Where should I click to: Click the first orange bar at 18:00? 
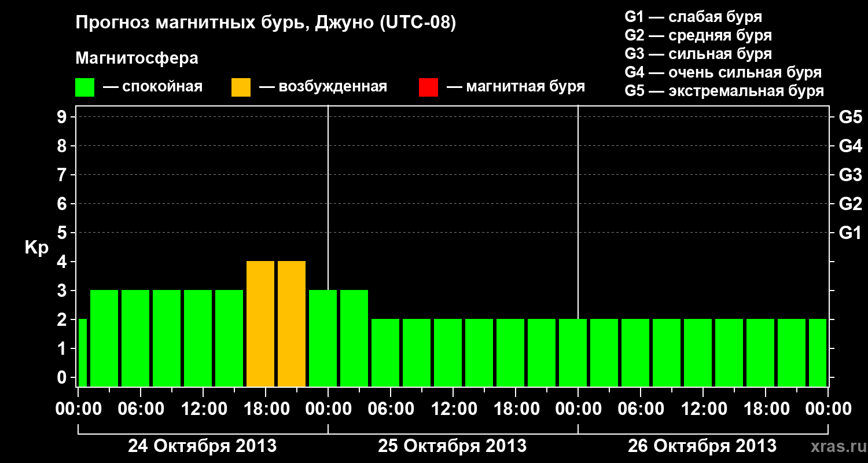coord(260,324)
